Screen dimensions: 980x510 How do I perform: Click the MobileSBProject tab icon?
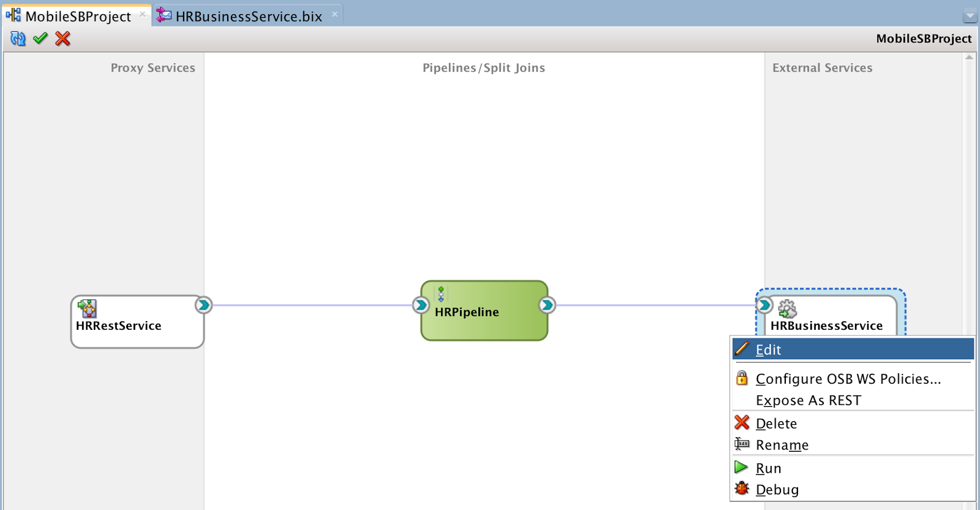pos(13,15)
